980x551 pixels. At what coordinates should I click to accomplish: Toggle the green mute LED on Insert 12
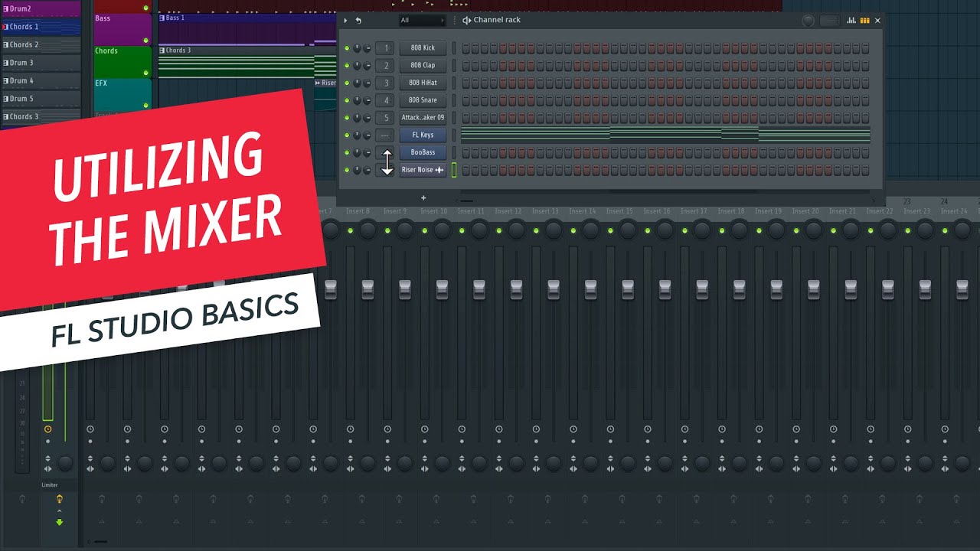coord(498,230)
